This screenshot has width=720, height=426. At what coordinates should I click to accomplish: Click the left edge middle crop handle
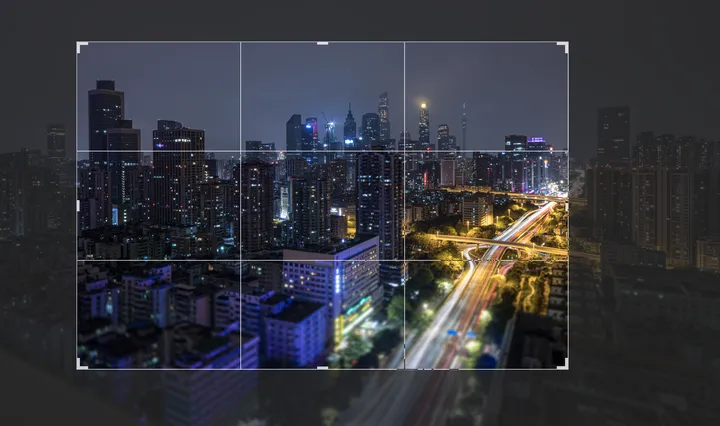click(78, 205)
